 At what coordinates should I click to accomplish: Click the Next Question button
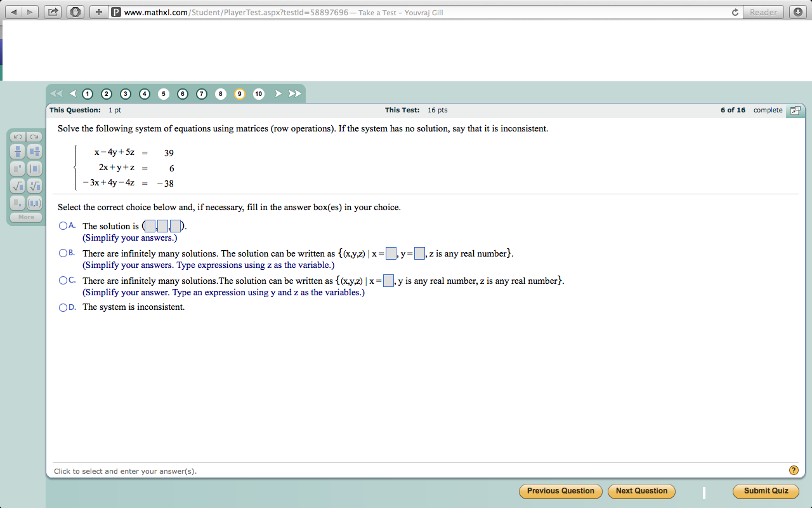(641, 491)
